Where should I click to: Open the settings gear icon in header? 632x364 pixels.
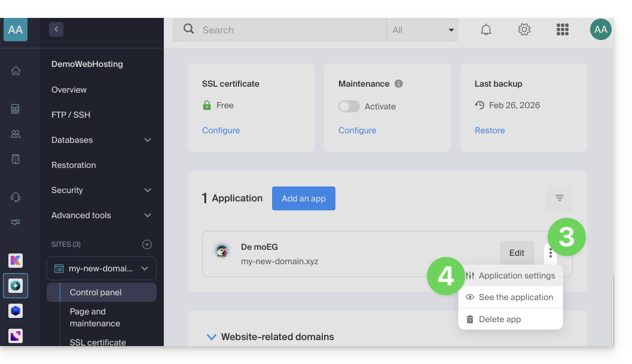coord(524,30)
